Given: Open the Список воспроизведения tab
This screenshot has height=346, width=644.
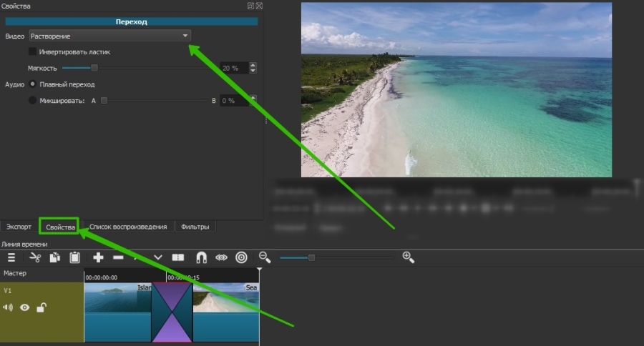Looking at the screenshot, I should (x=128, y=227).
